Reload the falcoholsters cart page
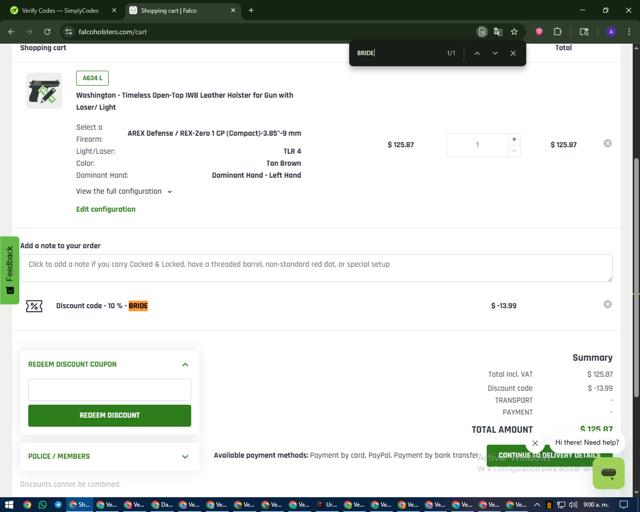This screenshot has height=512, width=640. (x=47, y=32)
